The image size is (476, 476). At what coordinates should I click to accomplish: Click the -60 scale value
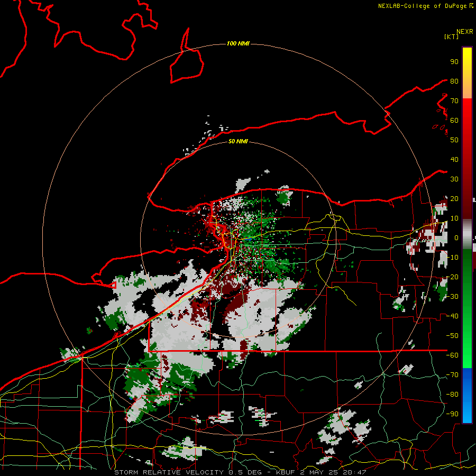point(452,355)
